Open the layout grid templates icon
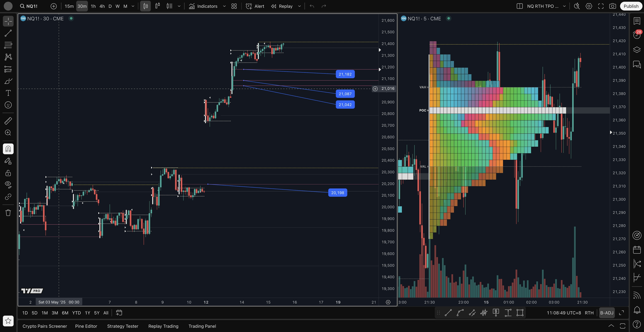 coord(234,6)
